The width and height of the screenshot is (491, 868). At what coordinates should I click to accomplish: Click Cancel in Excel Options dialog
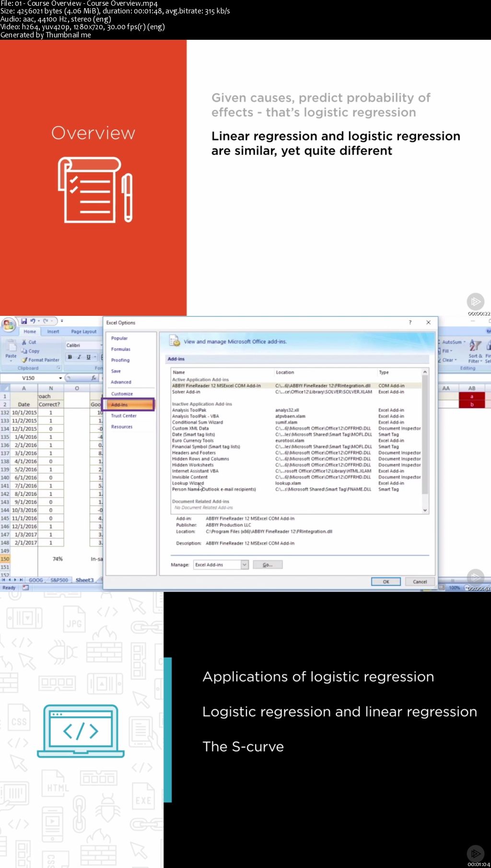[x=420, y=582]
